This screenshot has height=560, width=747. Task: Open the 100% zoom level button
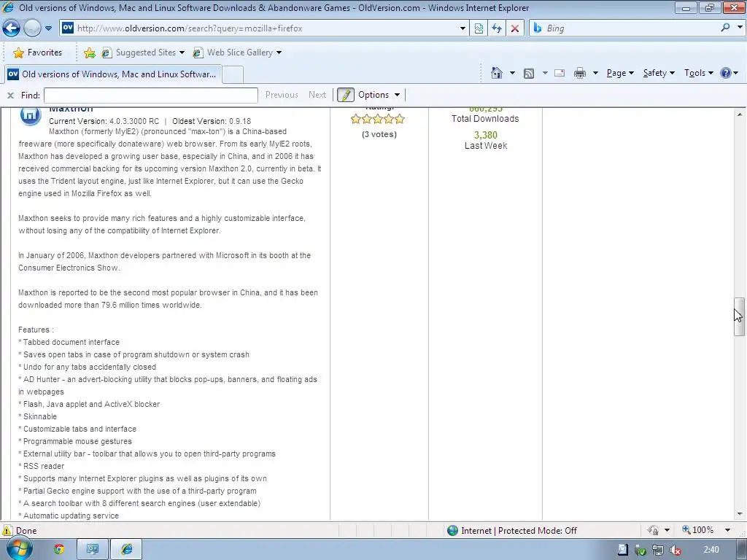click(698, 530)
